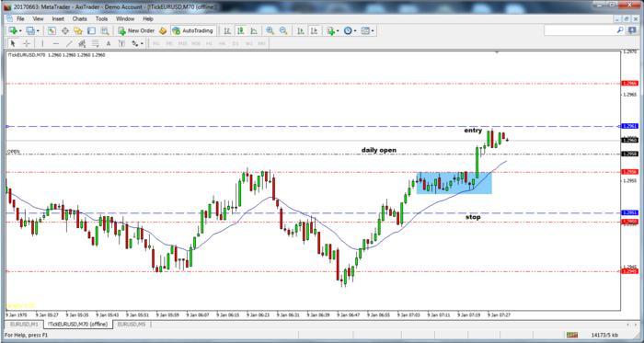Screen dimensions: 644x343
Task: Click the connection status bars icon
Action: (572, 336)
